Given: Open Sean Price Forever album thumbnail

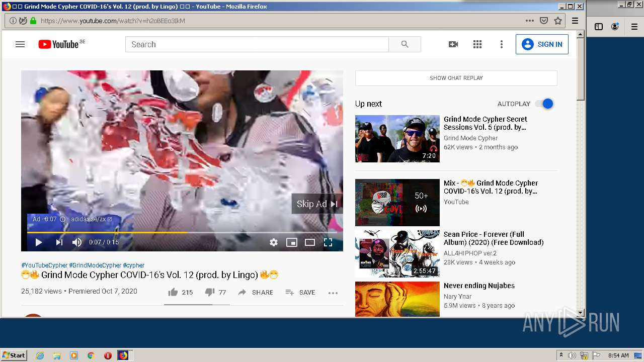Looking at the screenshot, I should tap(397, 254).
